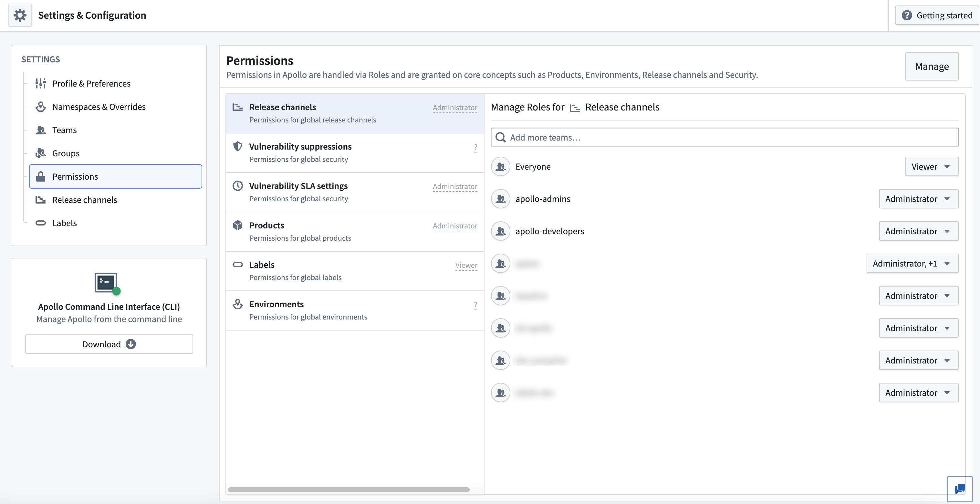Click the Apollo CLI terminal icon
980x504 pixels.
107,284
